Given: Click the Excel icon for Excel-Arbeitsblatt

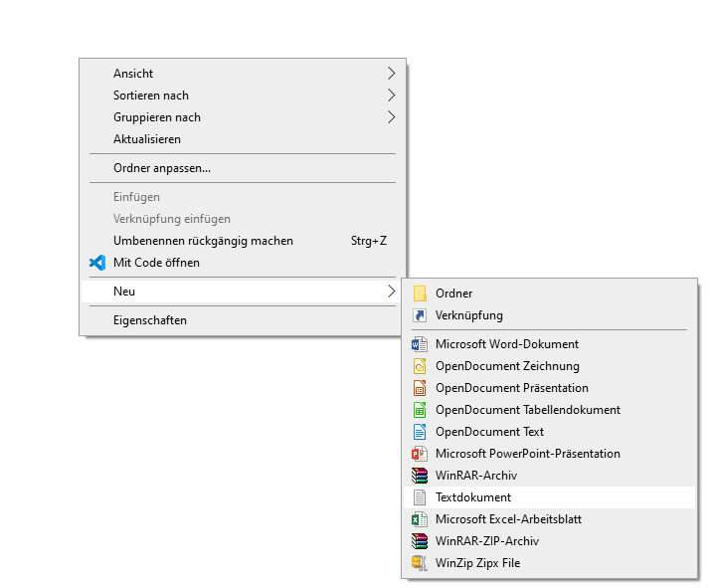Looking at the screenshot, I should tap(420, 519).
